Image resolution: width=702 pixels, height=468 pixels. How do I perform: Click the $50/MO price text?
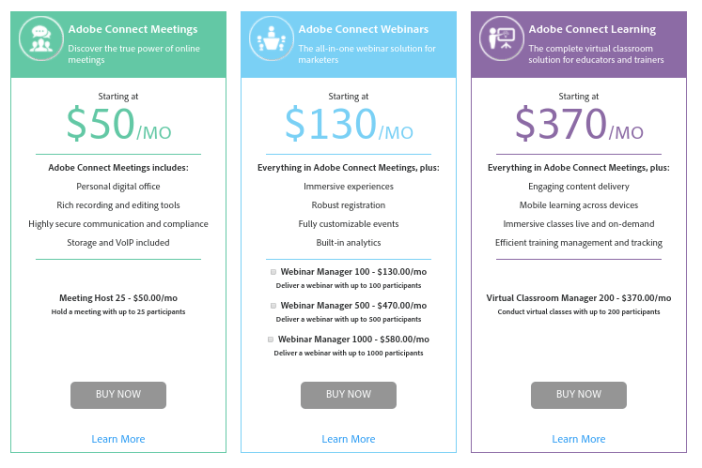click(x=118, y=125)
